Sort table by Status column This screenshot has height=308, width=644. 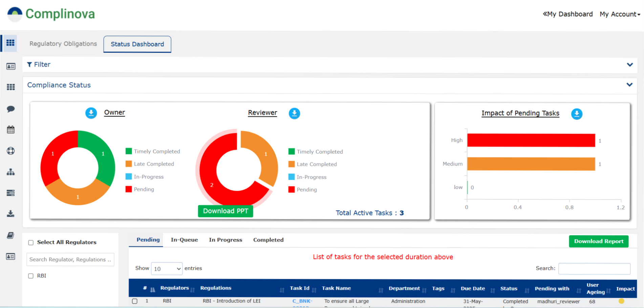click(527, 290)
